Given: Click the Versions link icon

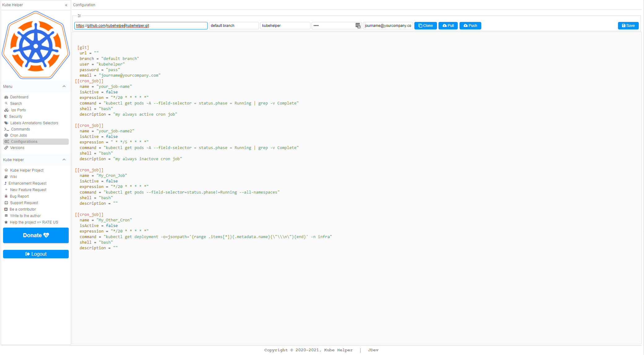Looking at the screenshot, I should (x=6, y=148).
